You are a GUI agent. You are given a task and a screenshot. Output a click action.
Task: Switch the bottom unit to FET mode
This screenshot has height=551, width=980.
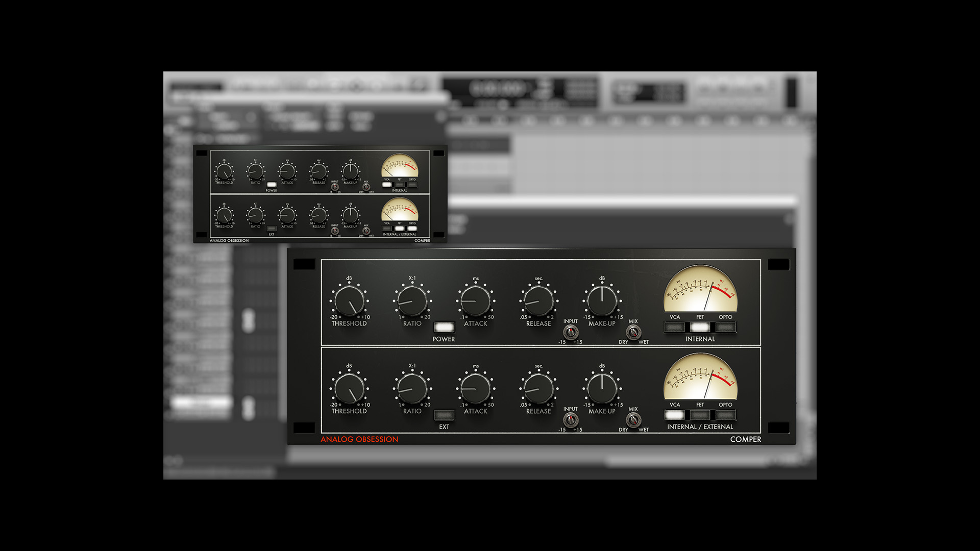point(699,415)
